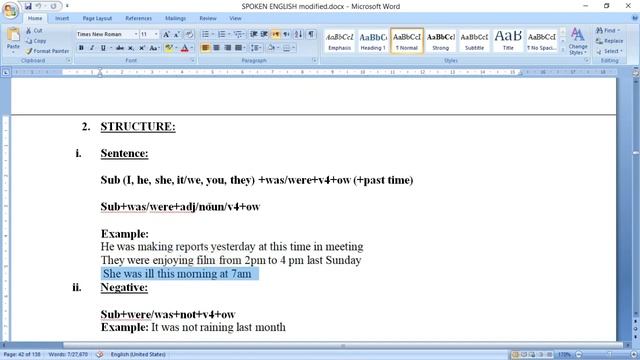640x360 pixels.
Task: Open the Office Button menu
Action: tap(10, 10)
